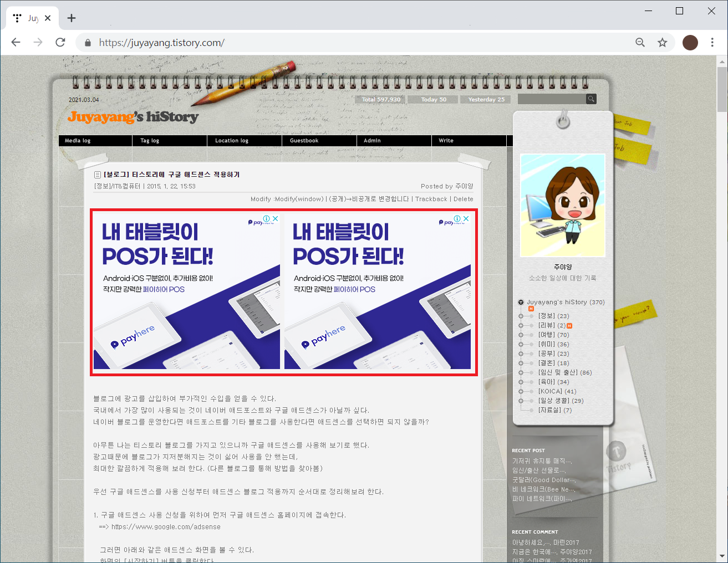Expand the [취미] category
728x563 pixels.
pos(521,344)
